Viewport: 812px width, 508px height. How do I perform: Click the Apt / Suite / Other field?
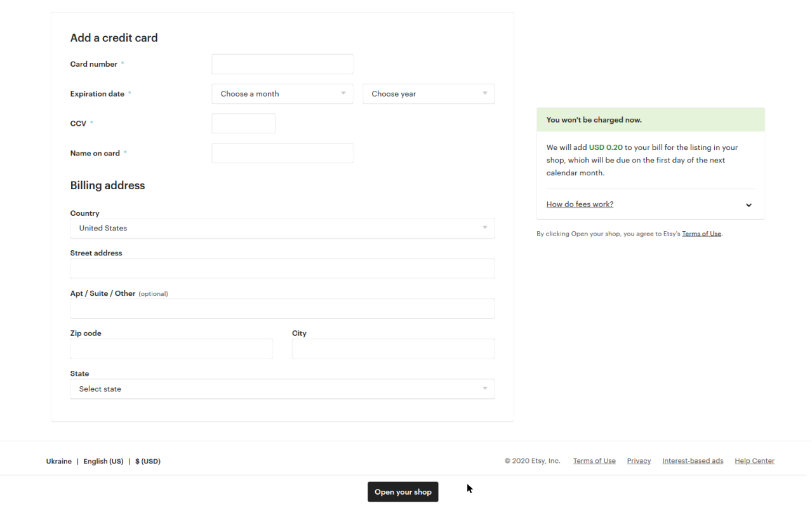click(282, 309)
